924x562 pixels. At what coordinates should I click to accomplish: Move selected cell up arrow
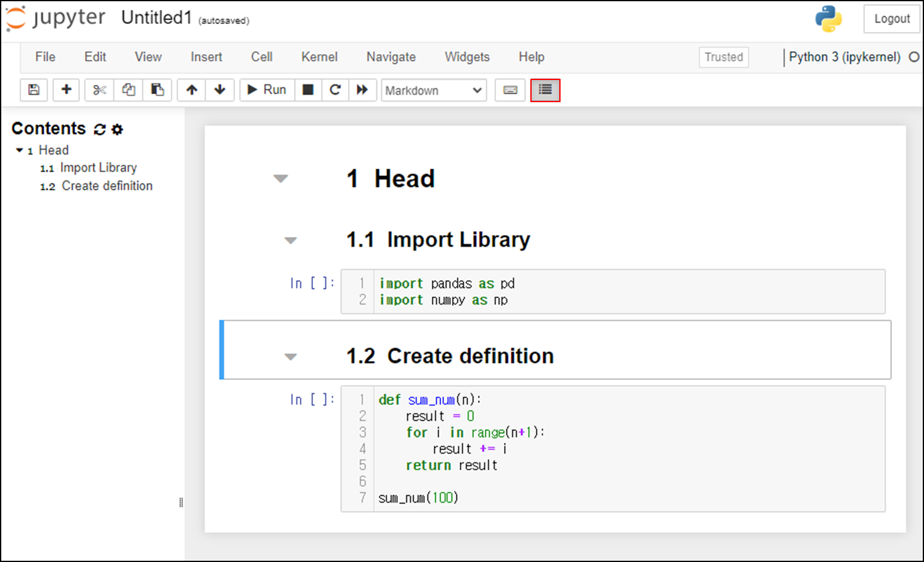192,90
